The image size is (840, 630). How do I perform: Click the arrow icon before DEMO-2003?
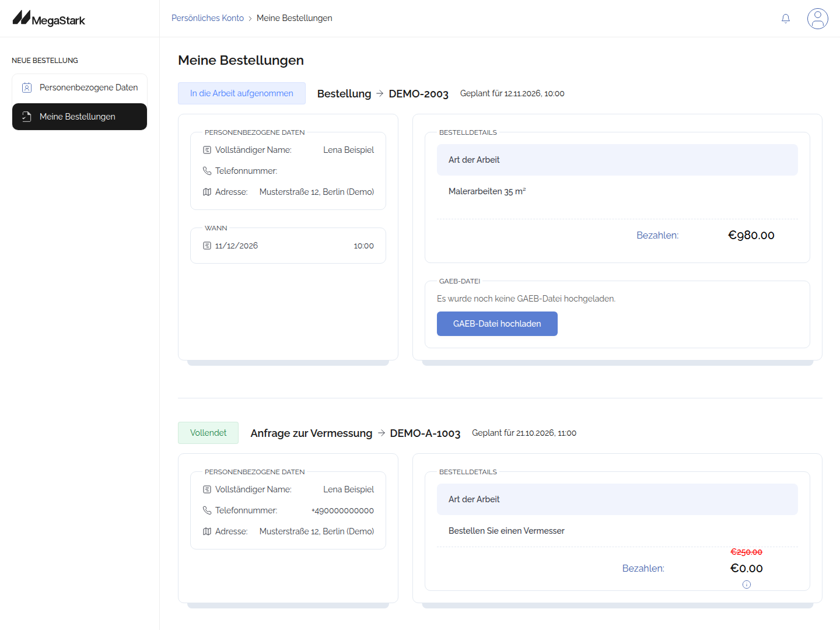(x=380, y=93)
